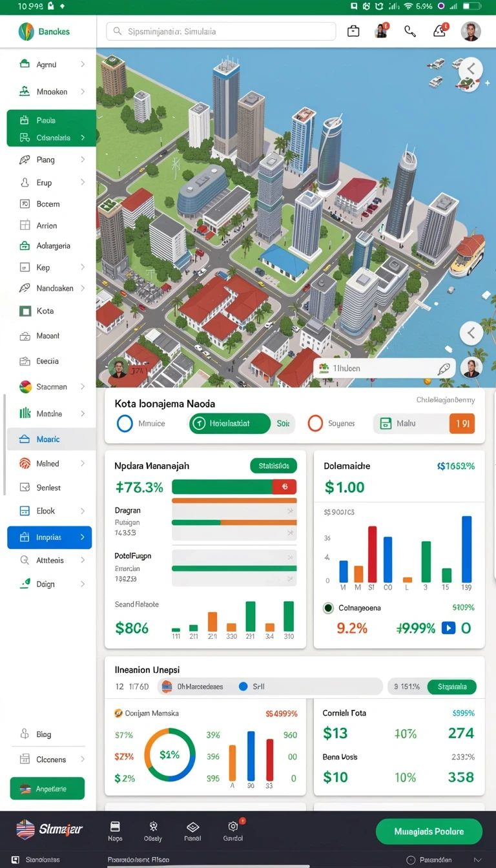
Task: Click the lower map back arrow button
Action: [471, 333]
